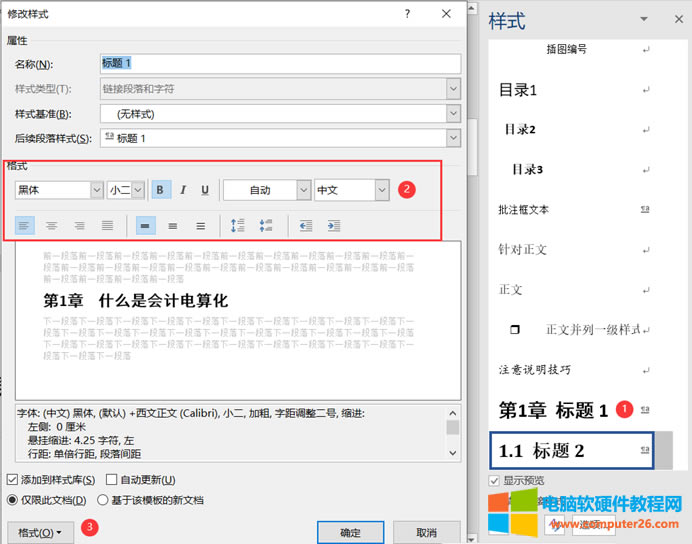Open the 黑体 font name dropdown
This screenshot has width=692, height=544.
coord(97,190)
